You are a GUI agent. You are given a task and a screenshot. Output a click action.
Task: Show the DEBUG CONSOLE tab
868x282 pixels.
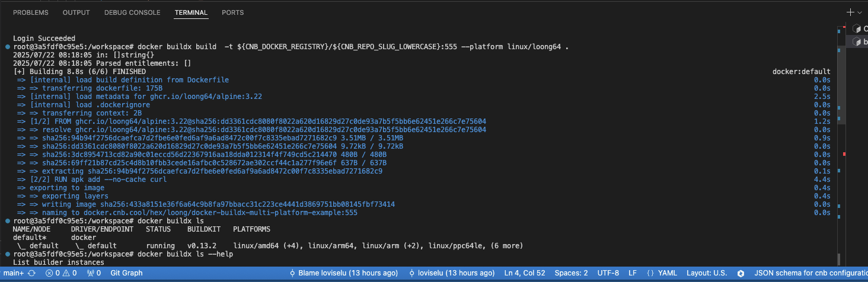click(x=132, y=12)
